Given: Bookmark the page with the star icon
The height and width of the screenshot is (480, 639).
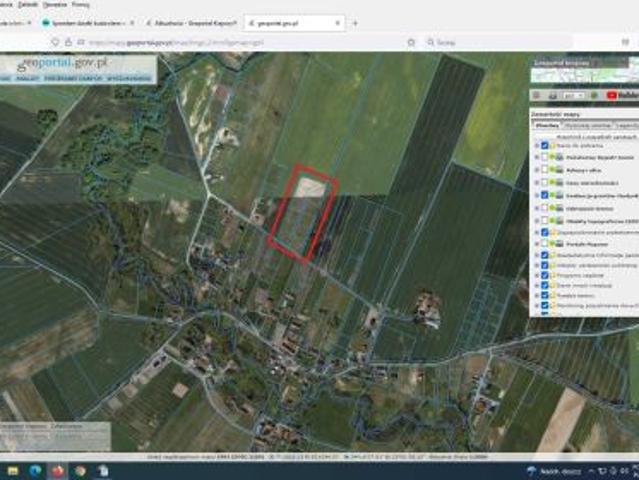Looking at the screenshot, I should (411, 42).
